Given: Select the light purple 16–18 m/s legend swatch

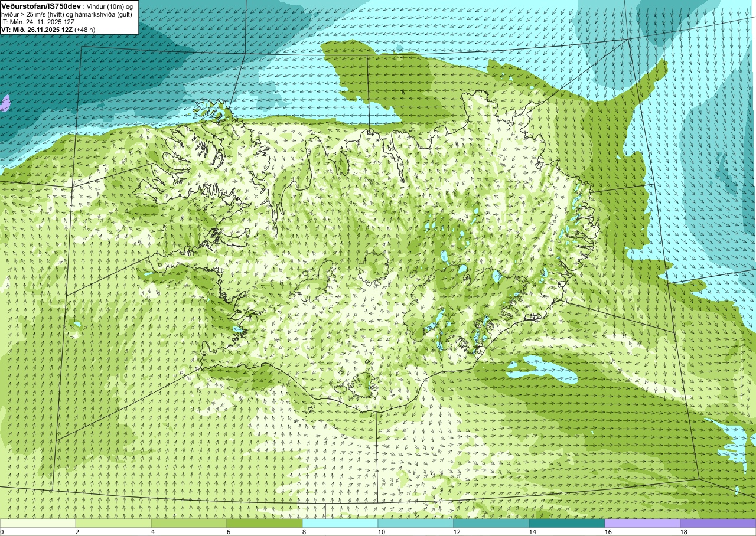Looking at the screenshot, I should pyautogui.click(x=643, y=523).
